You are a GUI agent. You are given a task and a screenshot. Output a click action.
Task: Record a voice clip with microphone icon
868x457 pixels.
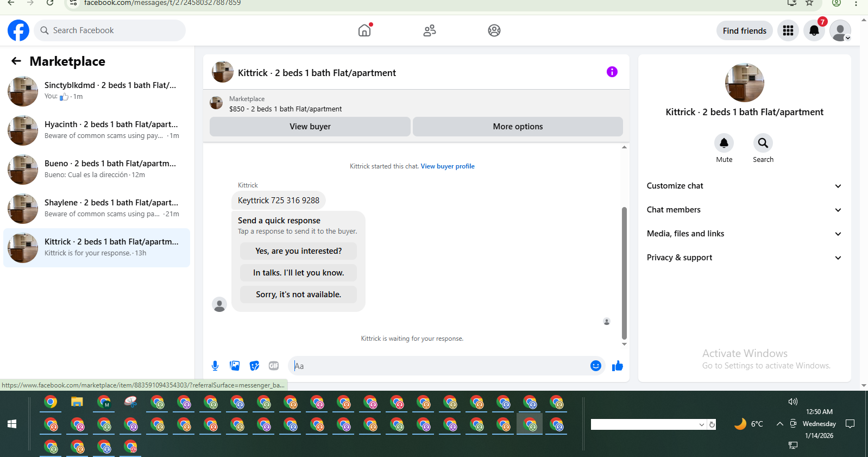215,366
